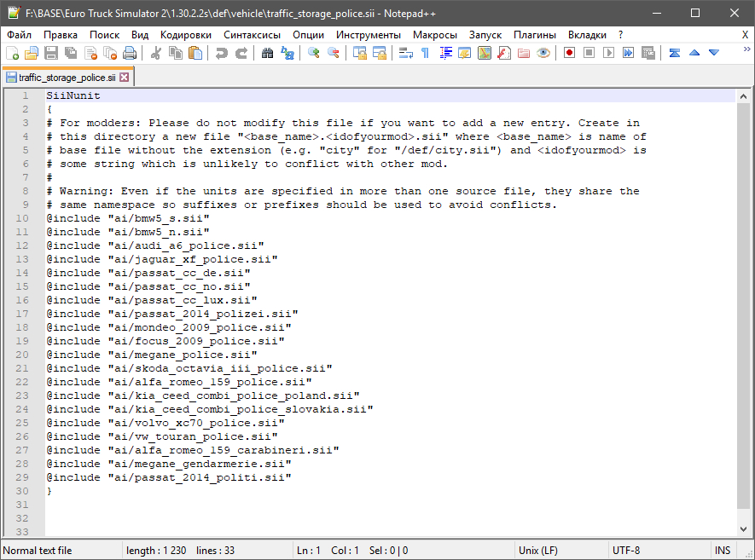This screenshot has height=560, width=755.
Task: Open a file with the folder icon
Action: tap(32, 53)
